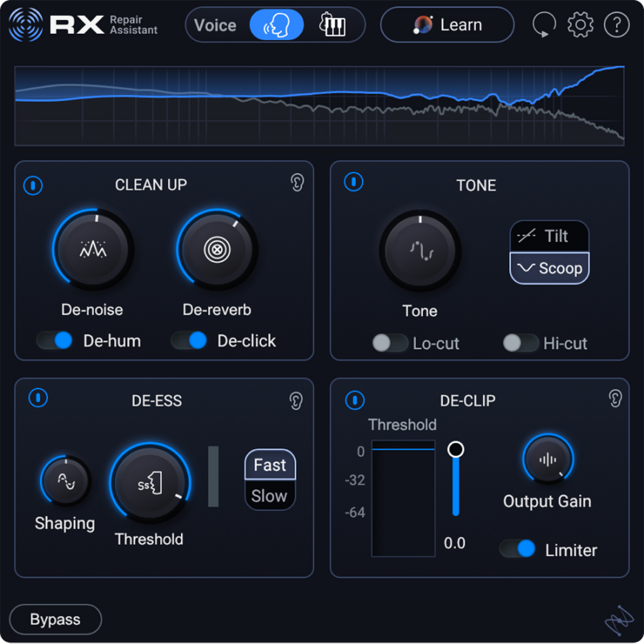Turn off the De-click switch

tap(189, 340)
